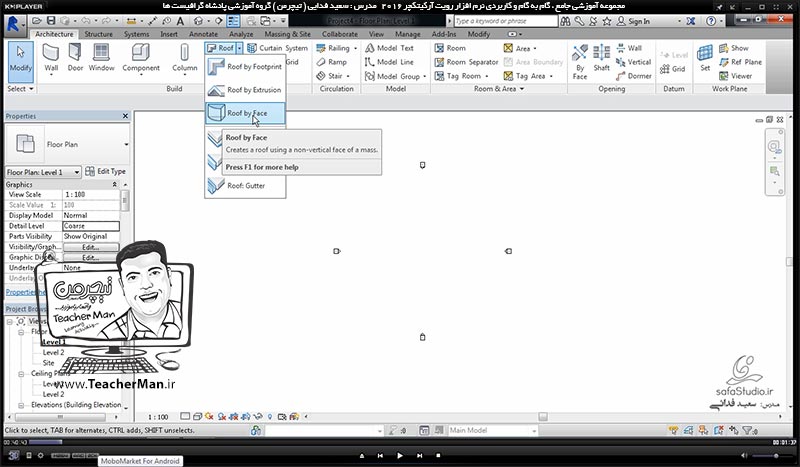
Task: Collapse the Elevations (Building Elevation) node
Action: click(x=21, y=405)
